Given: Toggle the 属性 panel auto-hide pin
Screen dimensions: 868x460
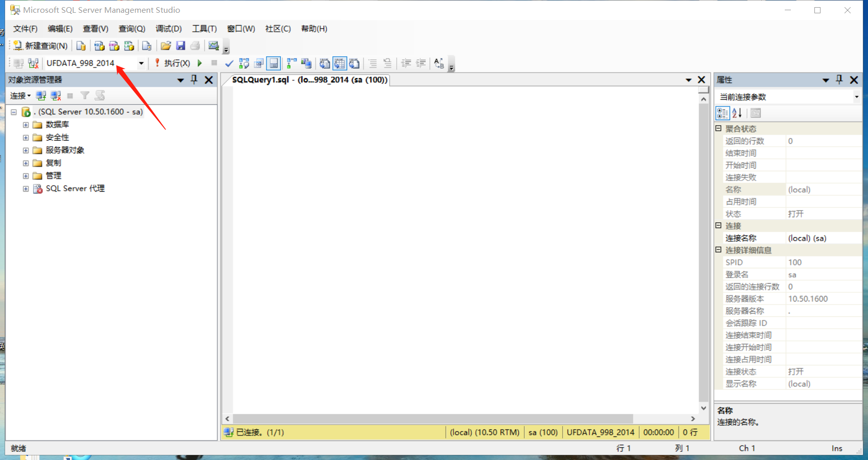Looking at the screenshot, I should click(x=839, y=80).
